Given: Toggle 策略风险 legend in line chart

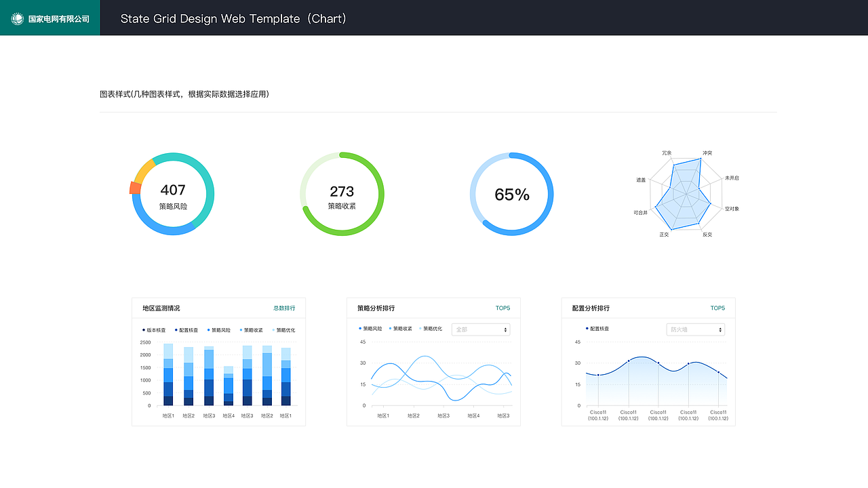Looking at the screenshot, I should click(370, 329).
